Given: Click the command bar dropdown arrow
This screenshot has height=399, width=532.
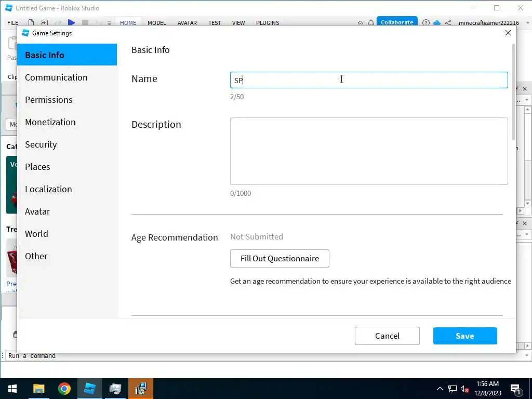Looking at the screenshot, I should 527,355.
